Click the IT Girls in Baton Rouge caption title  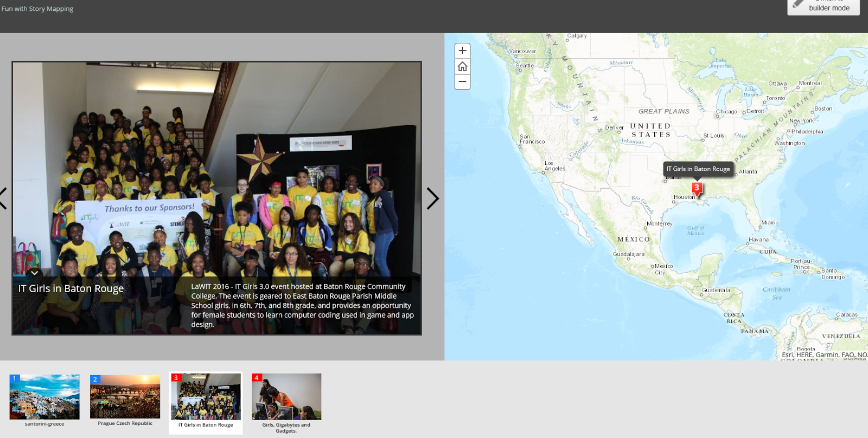(x=71, y=288)
